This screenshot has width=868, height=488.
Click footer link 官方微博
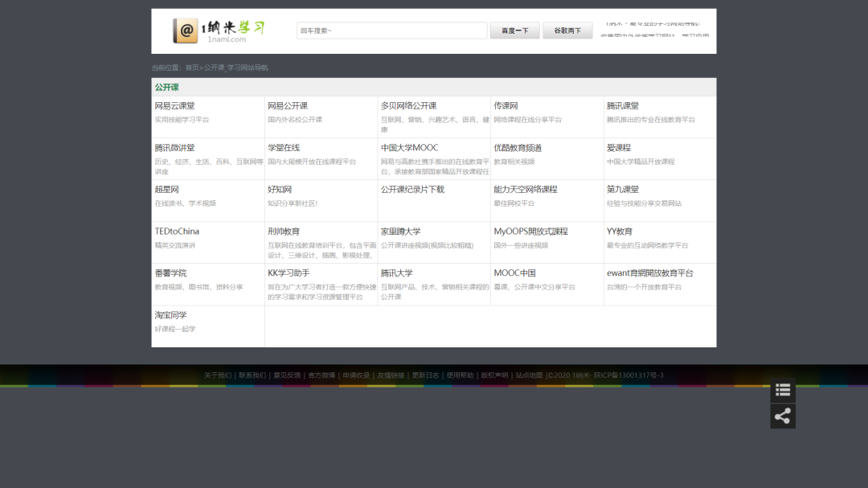click(321, 375)
